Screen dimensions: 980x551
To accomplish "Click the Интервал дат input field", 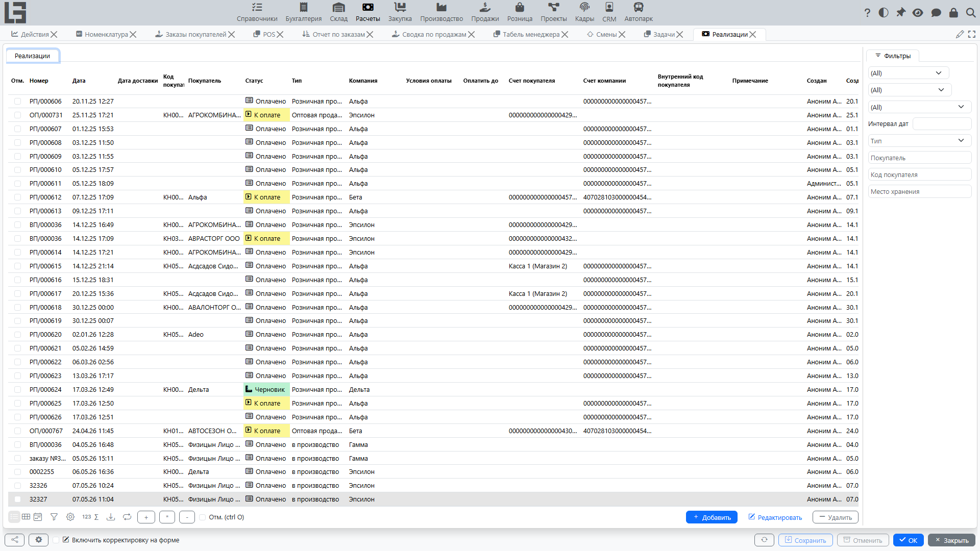I will coord(942,124).
